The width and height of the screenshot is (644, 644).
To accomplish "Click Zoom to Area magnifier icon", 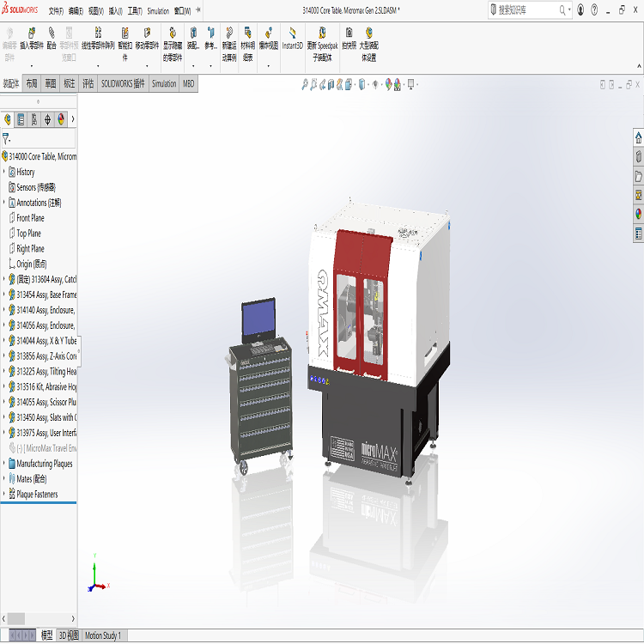I will 313,85.
